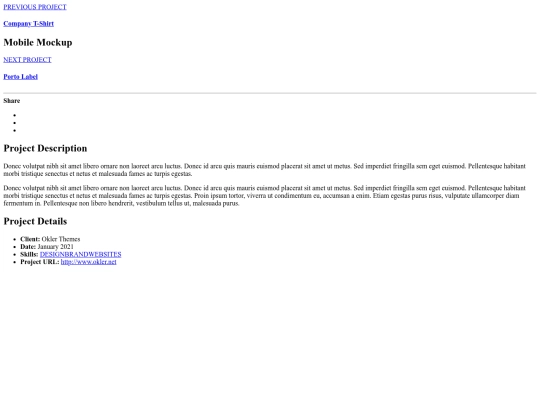Open the Porto Label project
540x405 pixels.
(20, 77)
